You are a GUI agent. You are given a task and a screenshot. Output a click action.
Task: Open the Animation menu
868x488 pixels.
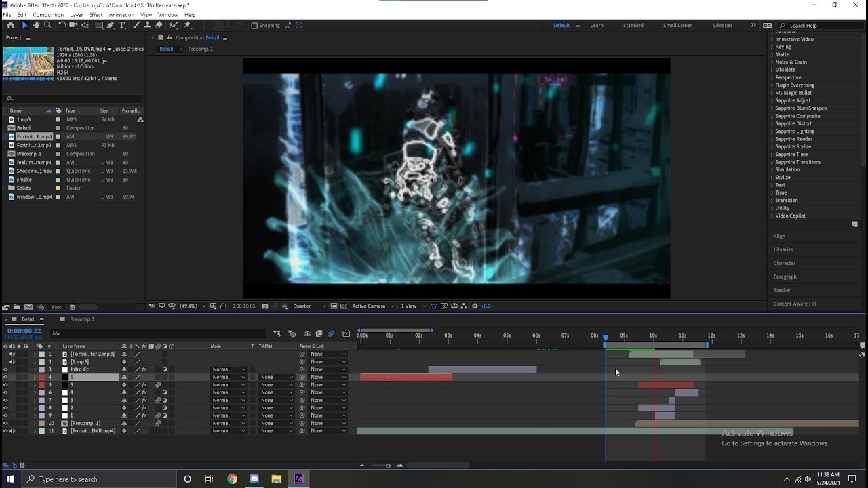click(x=121, y=14)
